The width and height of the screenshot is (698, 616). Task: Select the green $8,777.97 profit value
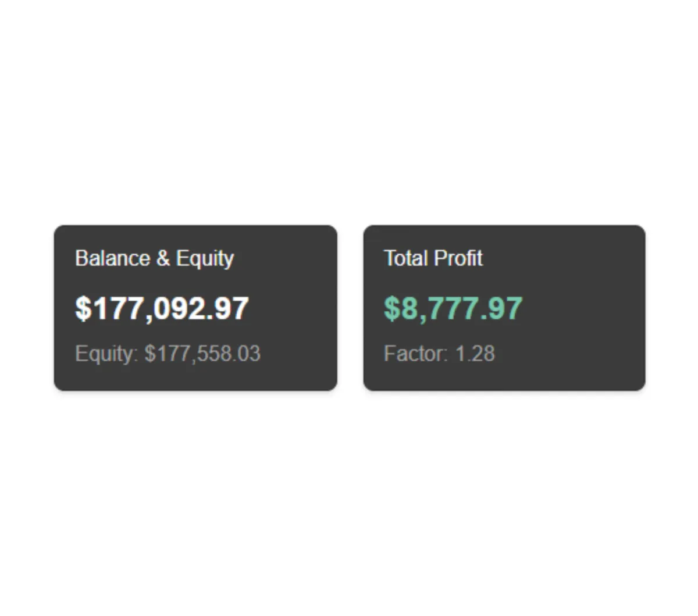(x=453, y=308)
